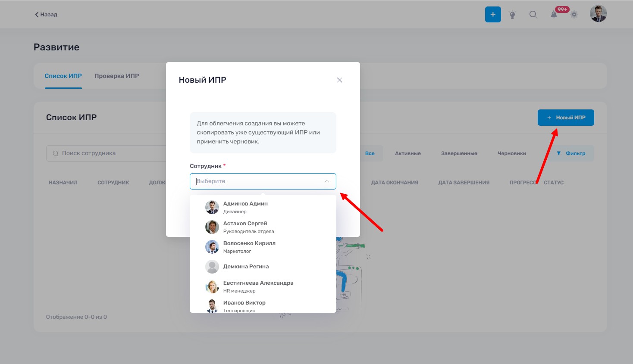Image resolution: width=633 pixels, height=364 pixels.
Task: Click the blue plus button in header
Action: click(x=493, y=14)
